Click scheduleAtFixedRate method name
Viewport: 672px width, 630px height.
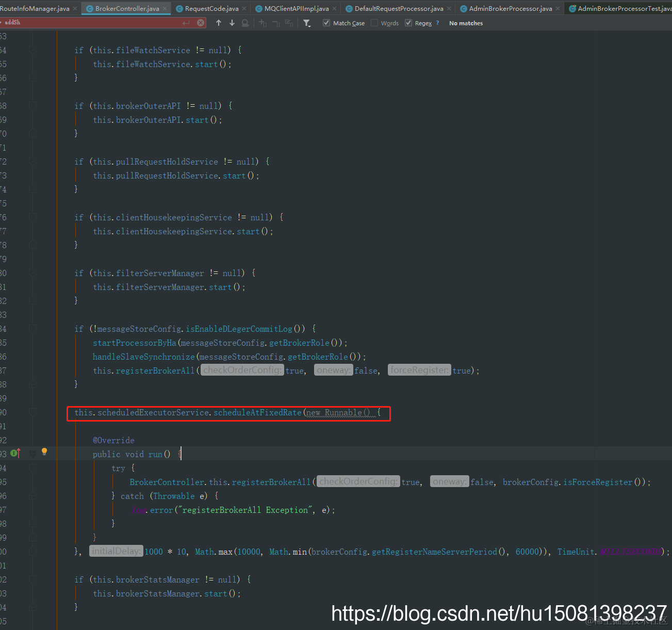click(x=257, y=412)
